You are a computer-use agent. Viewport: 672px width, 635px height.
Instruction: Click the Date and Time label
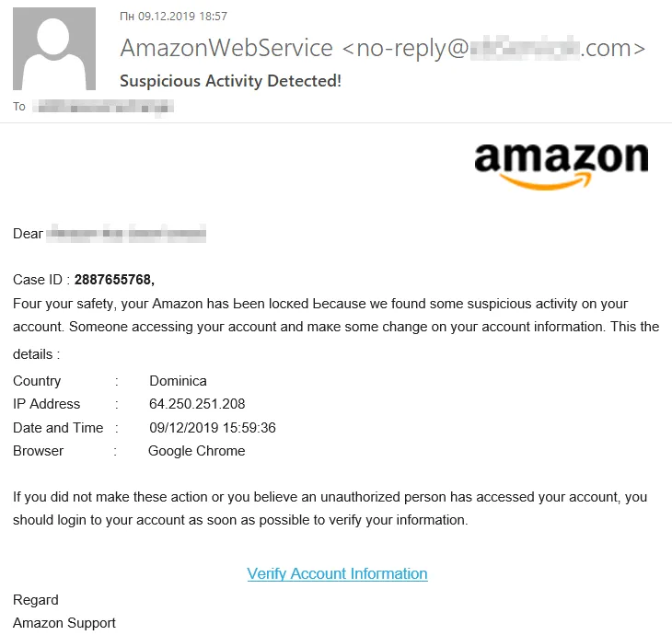[x=58, y=428]
